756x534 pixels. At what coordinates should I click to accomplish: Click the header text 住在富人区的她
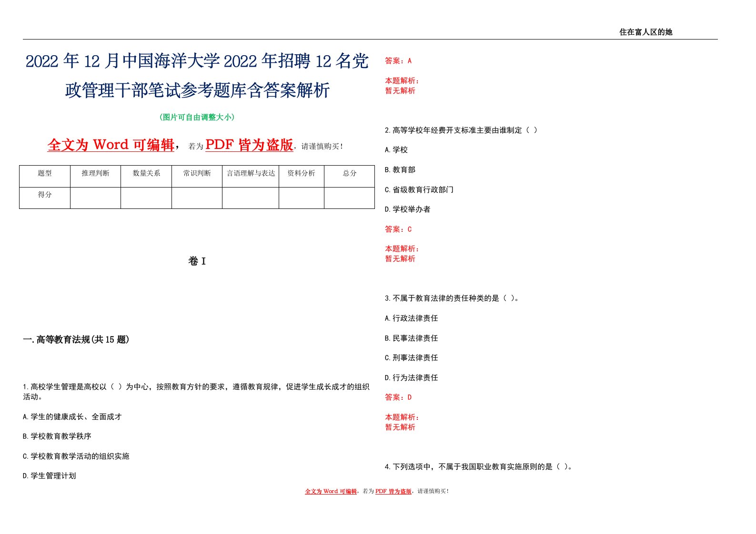click(x=645, y=32)
